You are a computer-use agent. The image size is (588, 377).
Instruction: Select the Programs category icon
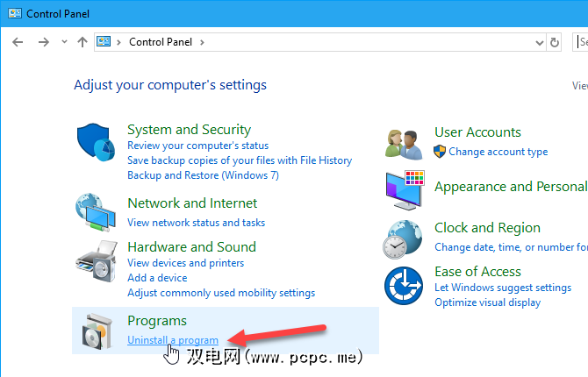tap(97, 330)
